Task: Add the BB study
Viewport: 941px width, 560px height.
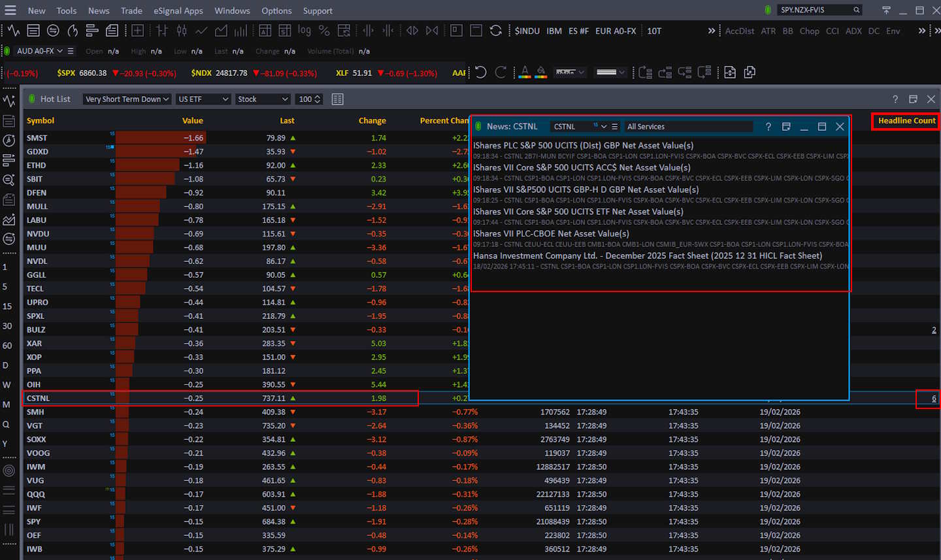Action: [787, 31]
